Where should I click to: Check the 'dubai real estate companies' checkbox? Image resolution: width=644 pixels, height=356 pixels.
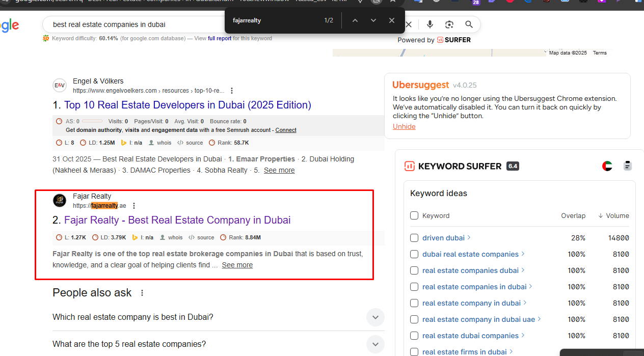(x=414, y=254)
